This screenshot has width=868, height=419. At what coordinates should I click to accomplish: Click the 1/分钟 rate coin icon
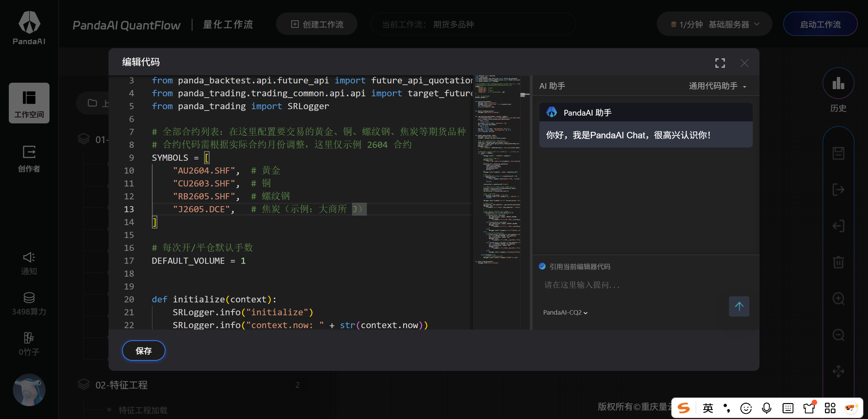(674, 24)
